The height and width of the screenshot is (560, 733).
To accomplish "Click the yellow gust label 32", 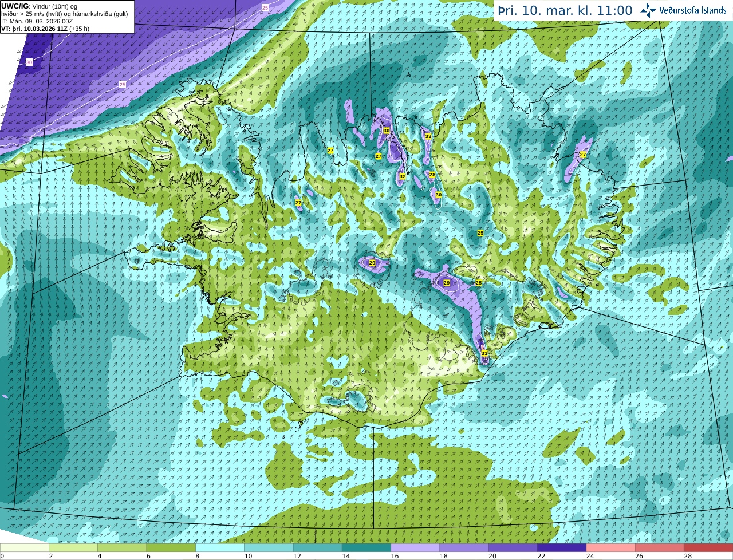I will pos(403,176).
